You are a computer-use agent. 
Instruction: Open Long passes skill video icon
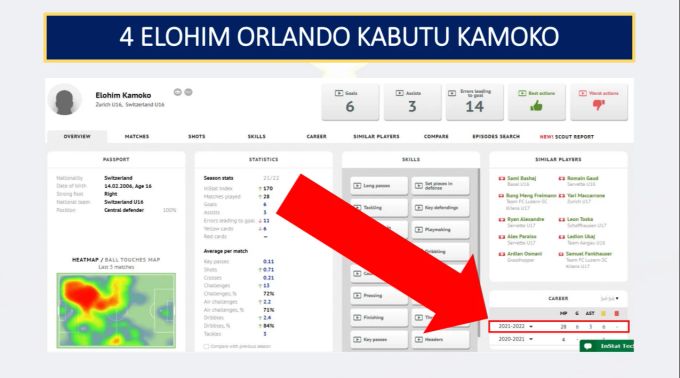(x=357, y=186)
